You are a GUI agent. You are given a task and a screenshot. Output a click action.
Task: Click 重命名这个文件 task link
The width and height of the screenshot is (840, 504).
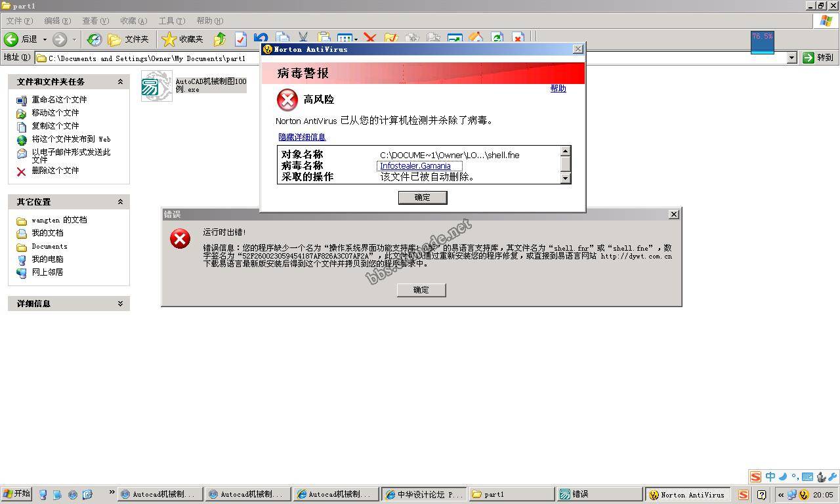(x=59, y=100)
